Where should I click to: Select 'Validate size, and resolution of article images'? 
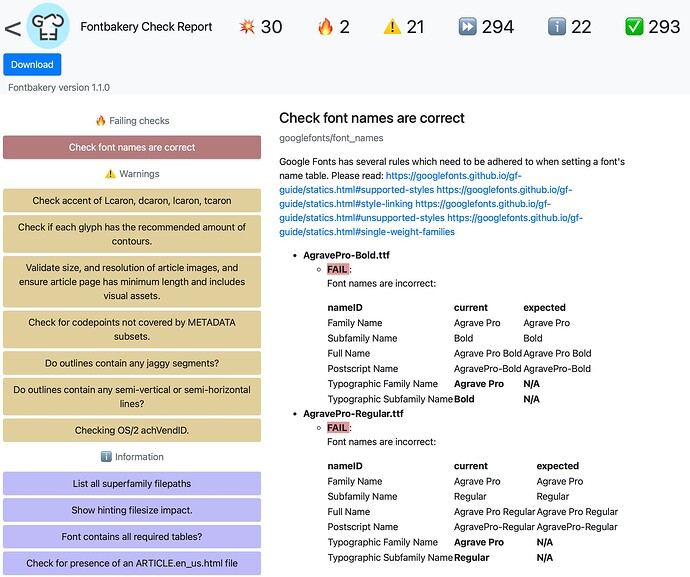point(132,282)
